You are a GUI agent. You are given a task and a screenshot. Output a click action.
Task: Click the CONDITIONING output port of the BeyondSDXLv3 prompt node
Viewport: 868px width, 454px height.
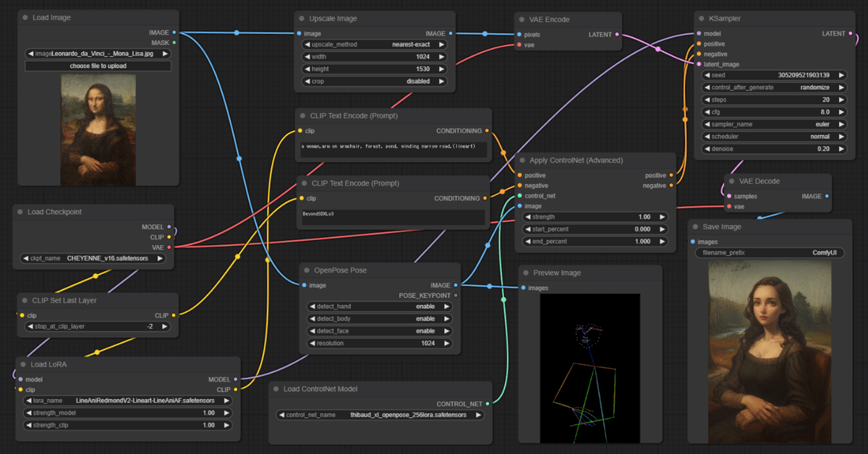(485, 199)
